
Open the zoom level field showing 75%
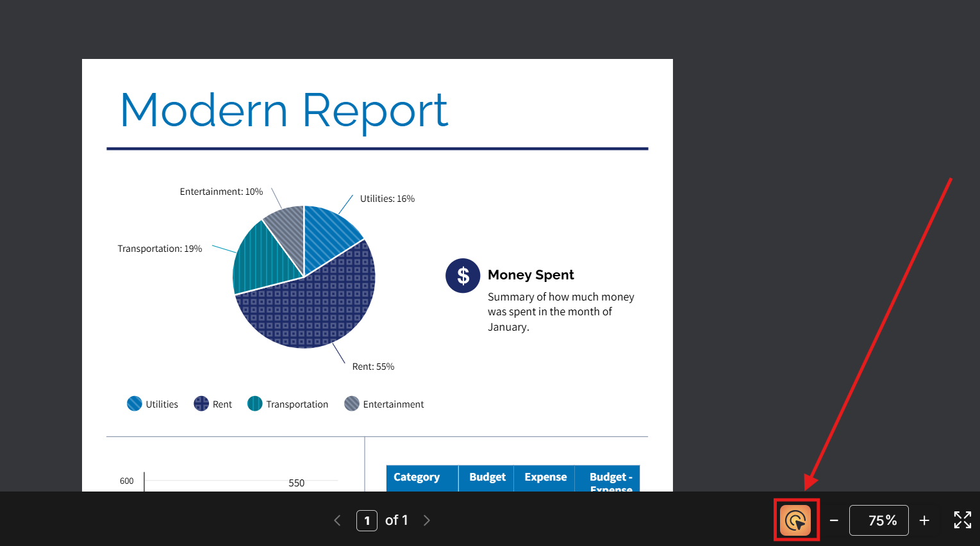tap(879, 520)
